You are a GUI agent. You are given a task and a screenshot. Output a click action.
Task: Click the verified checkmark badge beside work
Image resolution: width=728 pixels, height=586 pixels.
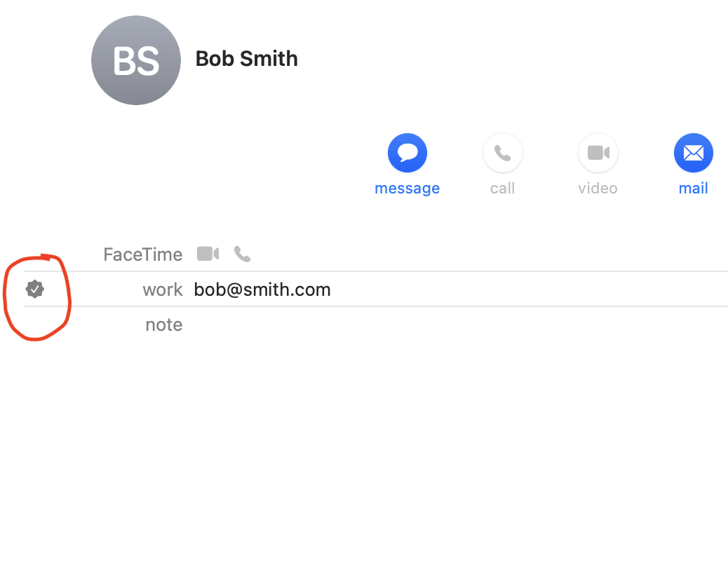click(x=35, y=289)
